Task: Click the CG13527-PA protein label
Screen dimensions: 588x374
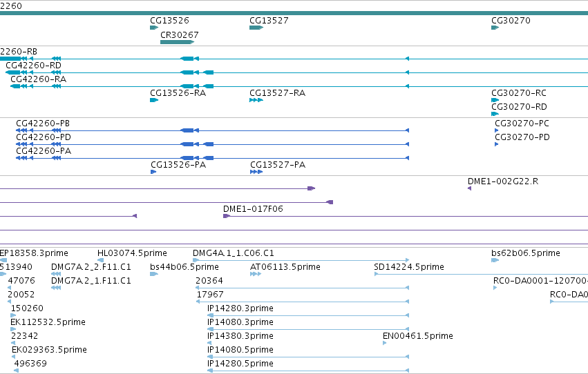Action: pos(278,165)
